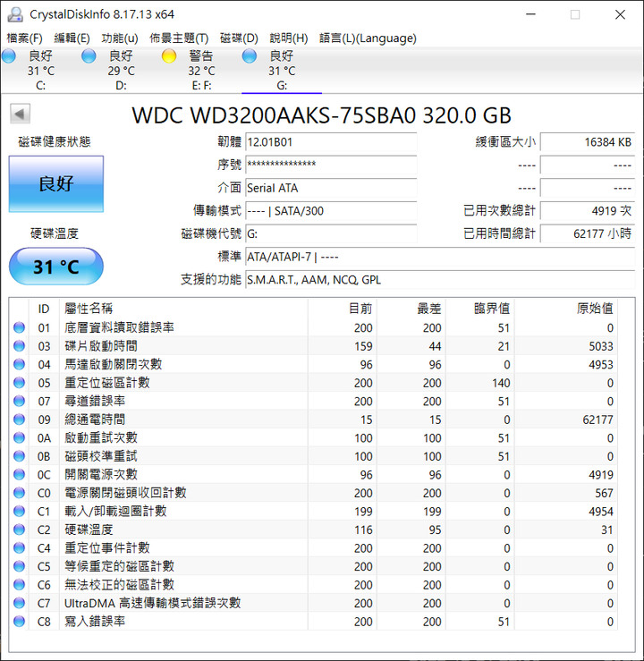Click status orb for attribute 04 馬達啟動關閉次數
644x661 pixels.
pos(19,364)
